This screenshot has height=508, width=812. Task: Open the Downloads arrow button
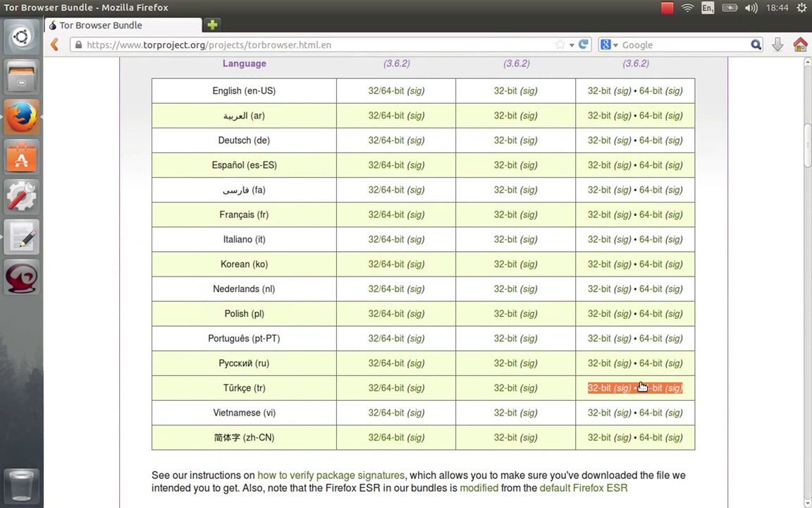(777, 44)
